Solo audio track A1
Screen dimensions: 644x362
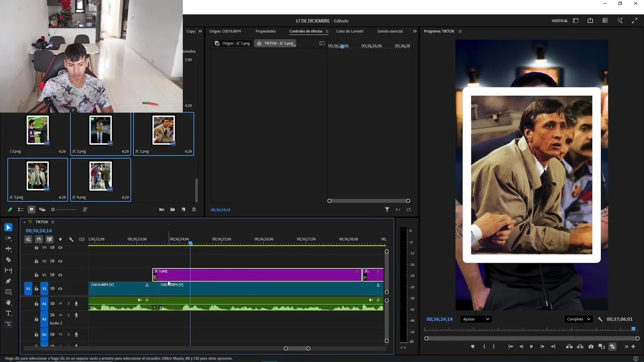(68, 304)
